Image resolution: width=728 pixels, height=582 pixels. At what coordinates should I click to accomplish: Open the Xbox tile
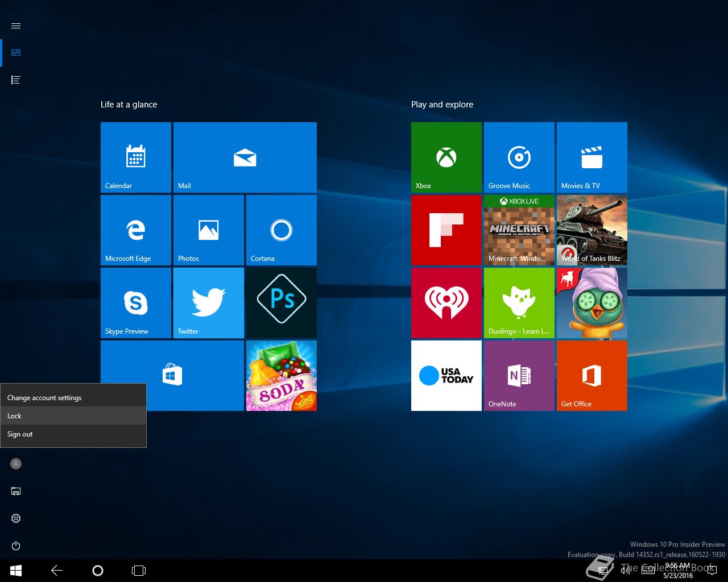(446, 157)
